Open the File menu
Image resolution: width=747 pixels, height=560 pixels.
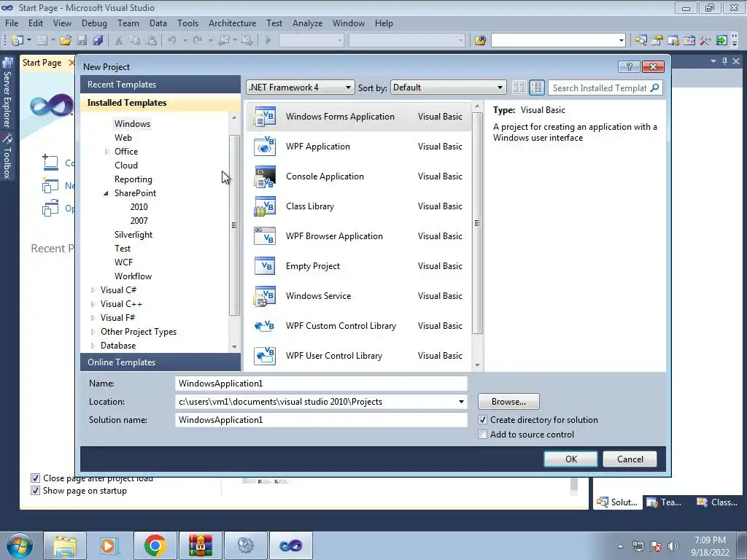point(12,23)
